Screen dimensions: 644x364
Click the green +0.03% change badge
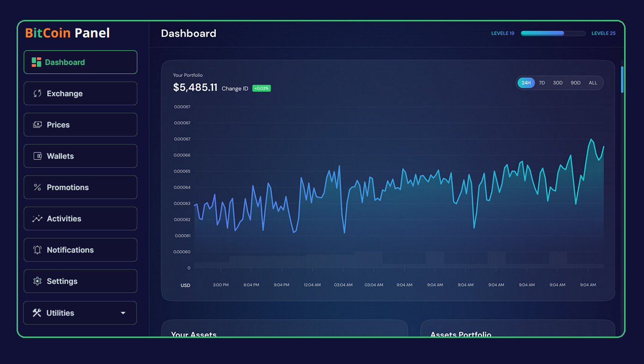tap(261, 88)
